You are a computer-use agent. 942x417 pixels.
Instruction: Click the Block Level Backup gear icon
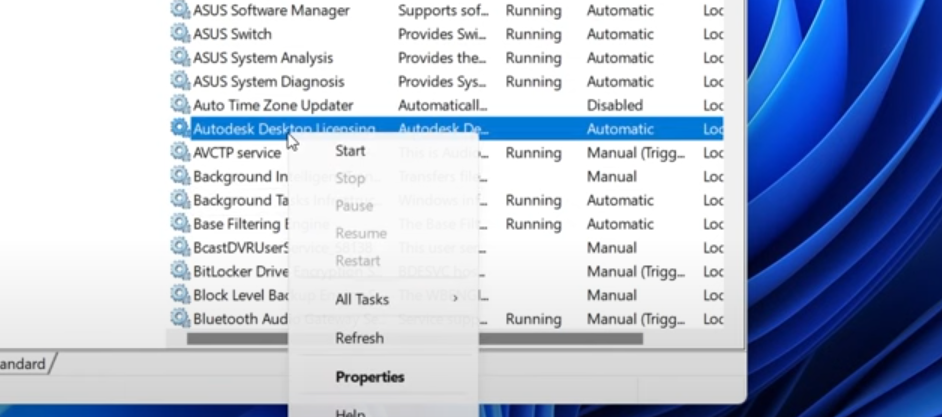coord(180,294)
